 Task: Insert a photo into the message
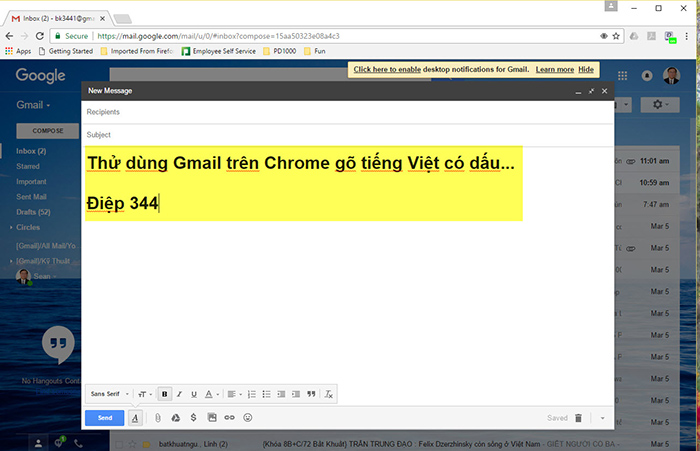212,418
